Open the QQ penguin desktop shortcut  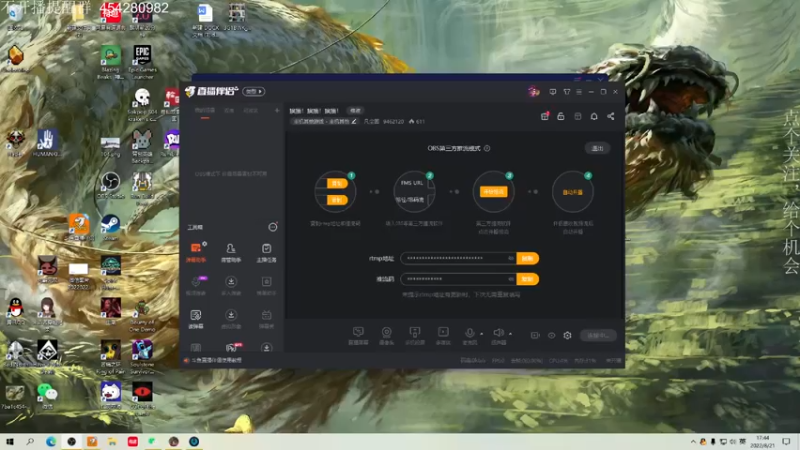pos(16,311)
